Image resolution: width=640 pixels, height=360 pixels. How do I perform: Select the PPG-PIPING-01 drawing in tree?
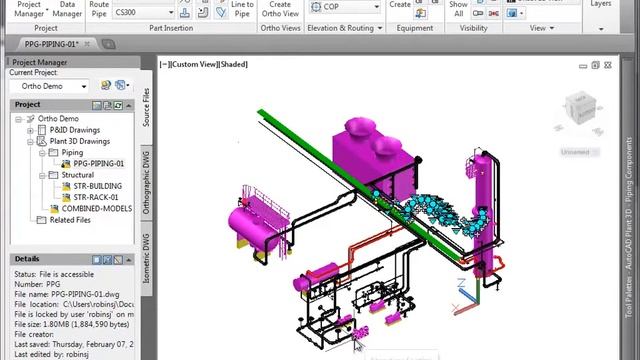98,164
